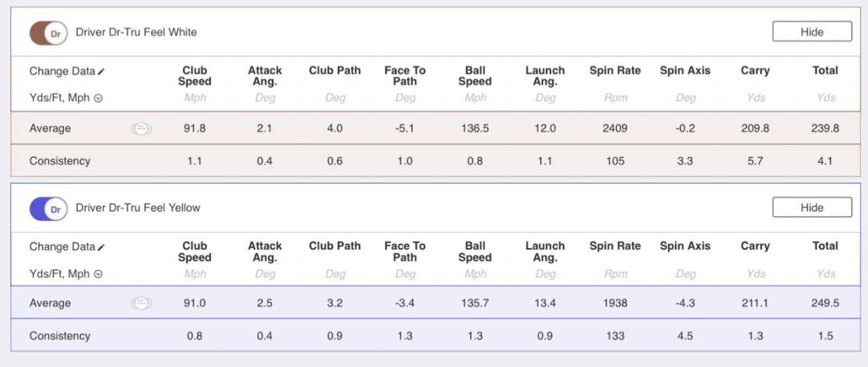Select Consistency row in Yellow driver panel
The width and height of the screenshot is (868, 367).
pos(436,336)
